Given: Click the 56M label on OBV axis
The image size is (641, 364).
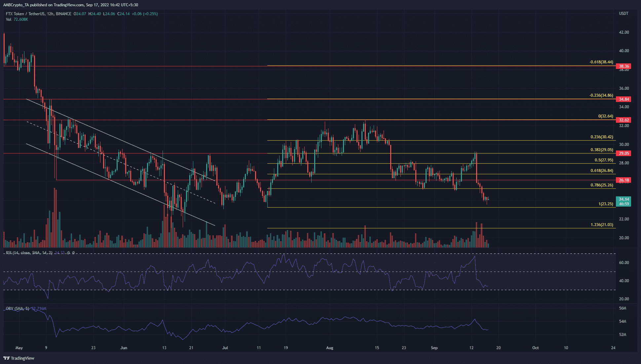Looking at the screenshot, I should 622,308.
